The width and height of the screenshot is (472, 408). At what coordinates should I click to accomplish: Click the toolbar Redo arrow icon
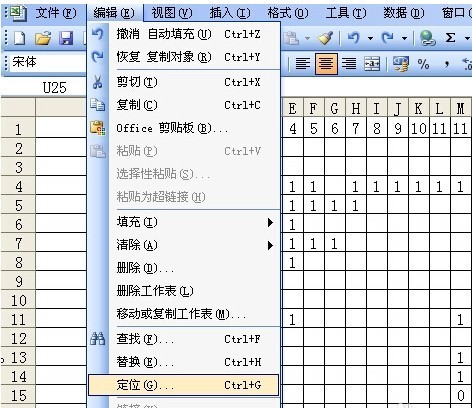387,38
